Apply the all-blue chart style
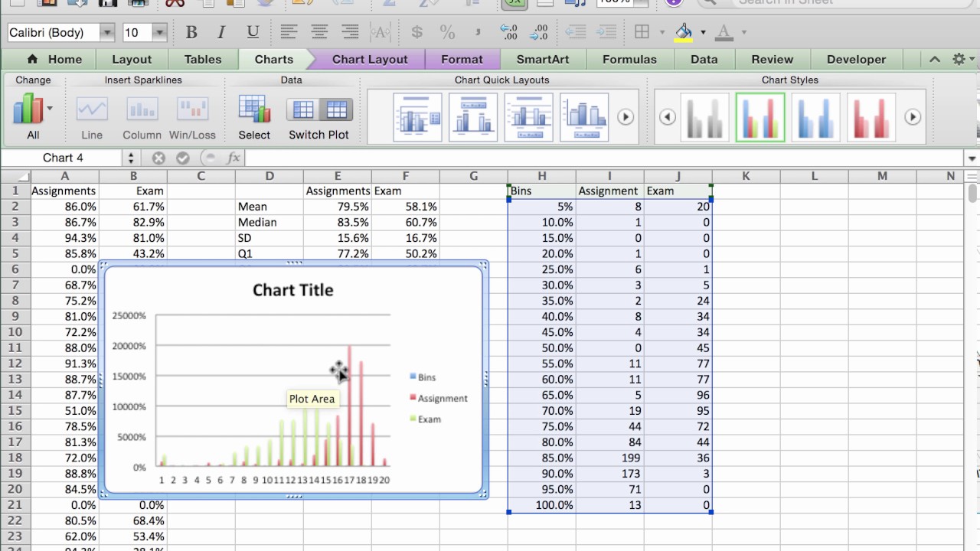Screen dimensions: 980x551 815,117
